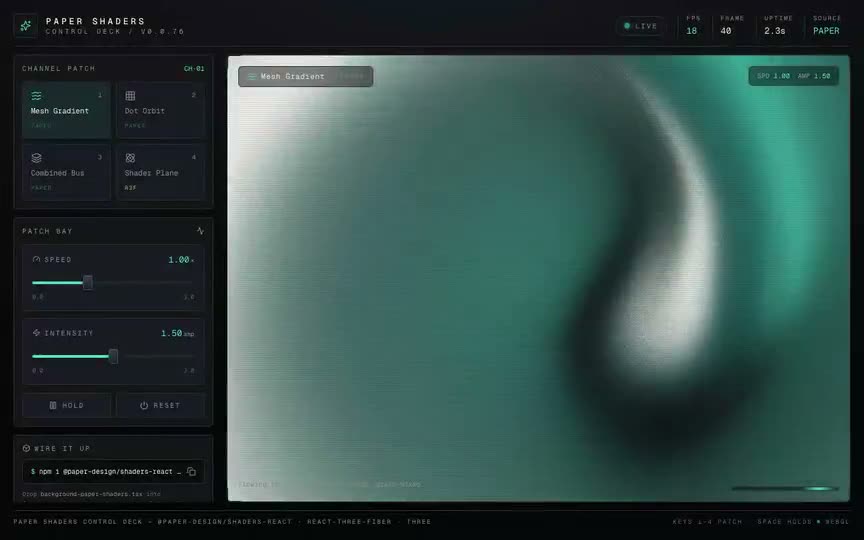The image size is (864, 540).
Task: Click the number 4 on Shader Plane card
Action: [x=193, y=158]
